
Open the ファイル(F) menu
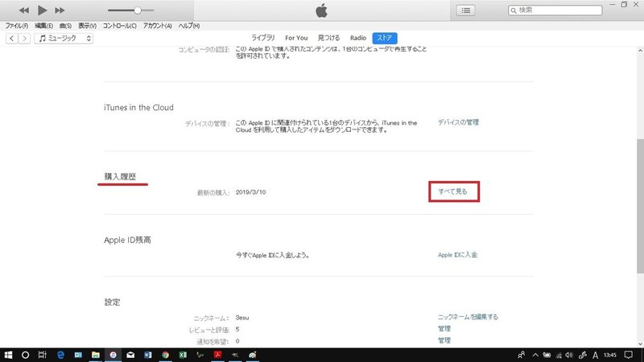tap(16, 26)
